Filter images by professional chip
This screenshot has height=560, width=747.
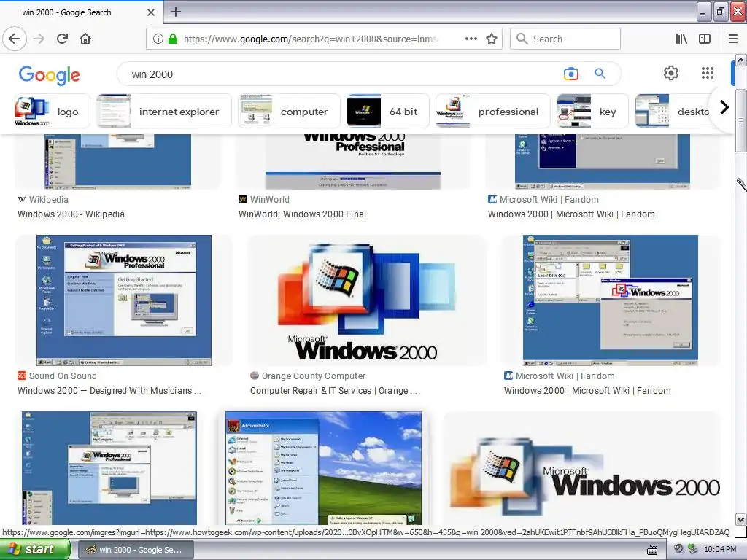pyautogui.click(x=492, y=111)
